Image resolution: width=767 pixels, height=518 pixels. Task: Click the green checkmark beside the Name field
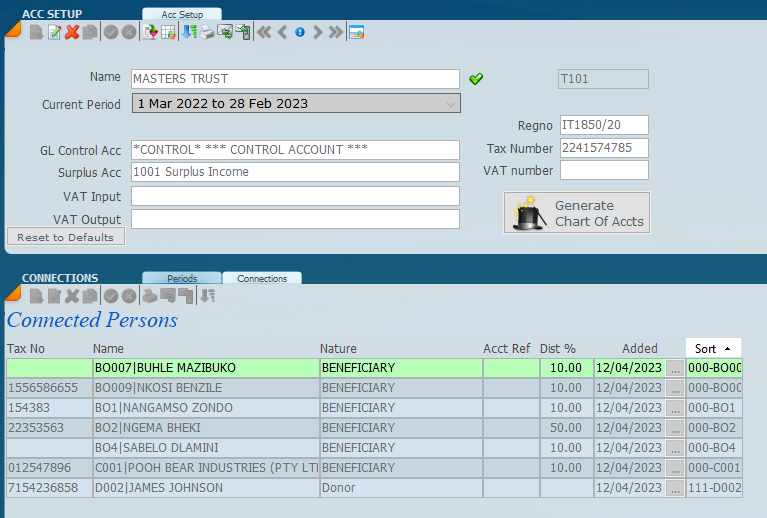point(476,79)
